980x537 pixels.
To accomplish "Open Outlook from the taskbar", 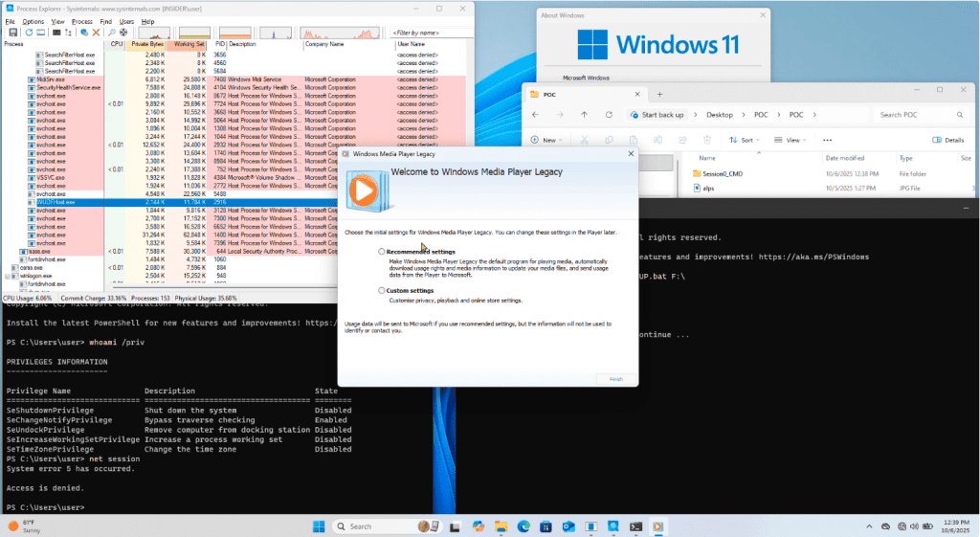I will pos(568,526).
